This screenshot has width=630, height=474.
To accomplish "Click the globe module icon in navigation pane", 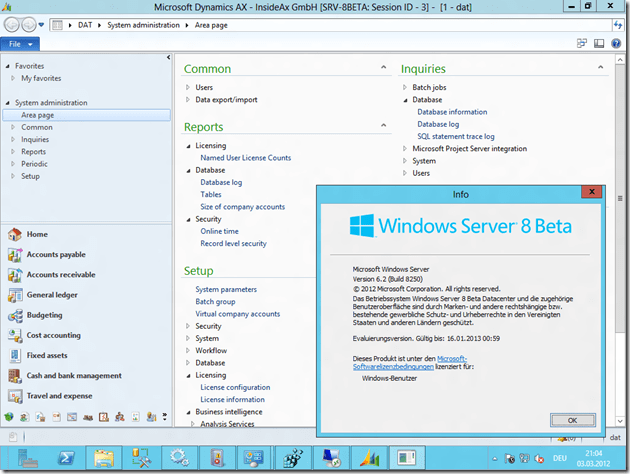I will tap(9, 417).
